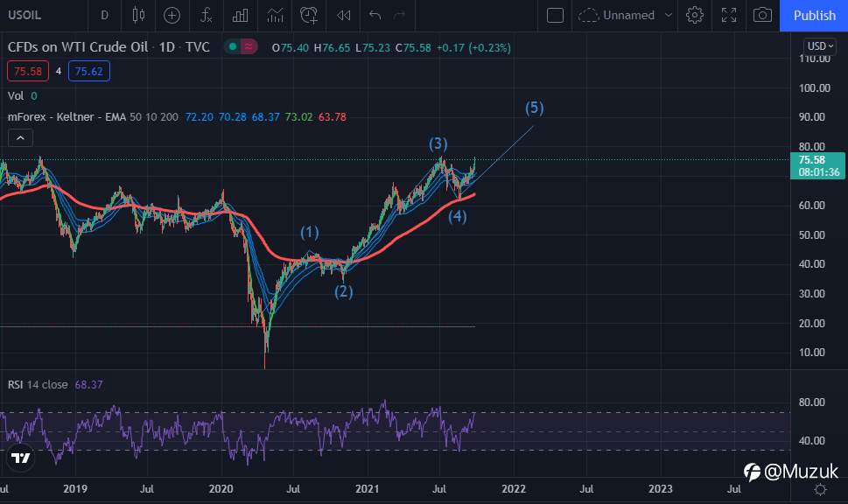Open the USD currency dropdown
The width and height of the screenshot is (848, 504).
tap(820, 46)
